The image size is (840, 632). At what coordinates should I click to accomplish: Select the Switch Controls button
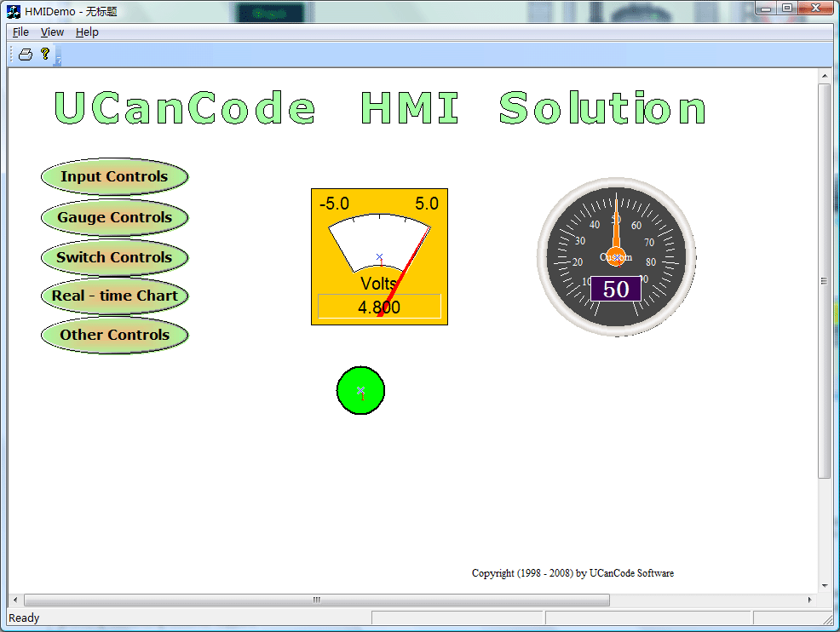[115, 257]
